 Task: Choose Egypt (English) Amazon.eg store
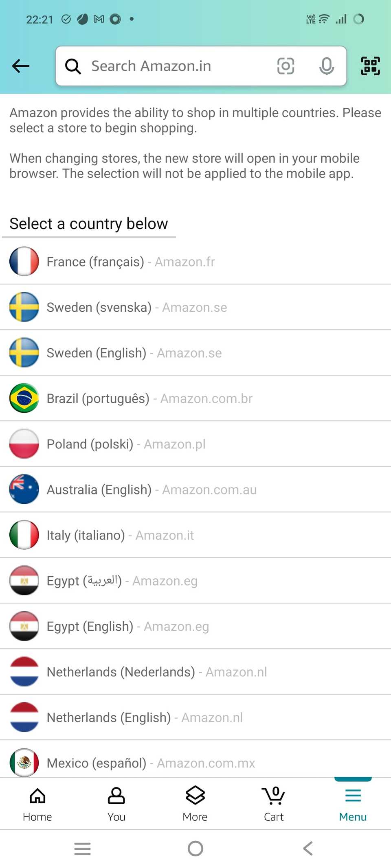click(x=127, y=626)
